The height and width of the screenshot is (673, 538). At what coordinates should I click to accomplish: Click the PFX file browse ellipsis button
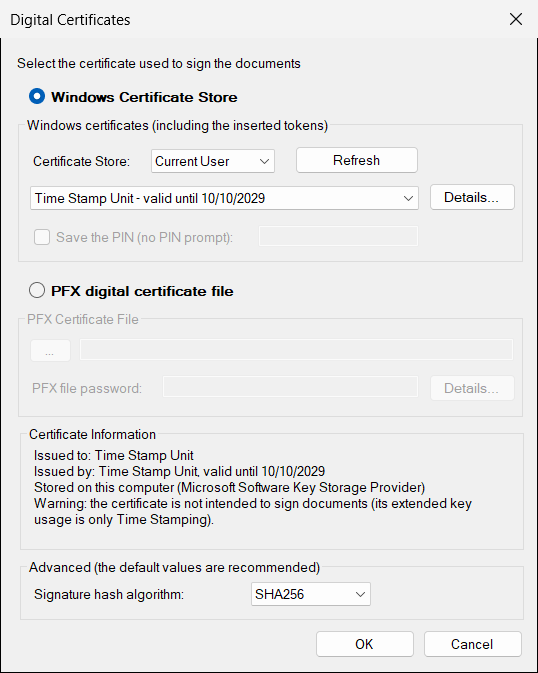(50, 351)
